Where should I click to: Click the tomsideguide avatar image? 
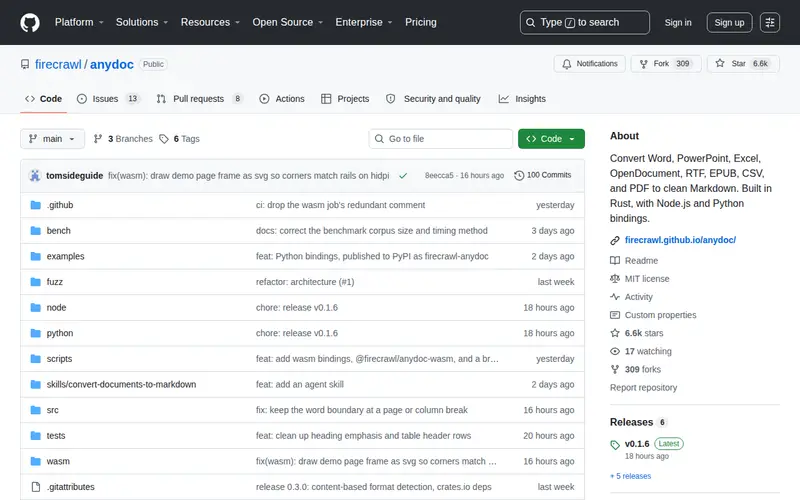pos(35,176)
